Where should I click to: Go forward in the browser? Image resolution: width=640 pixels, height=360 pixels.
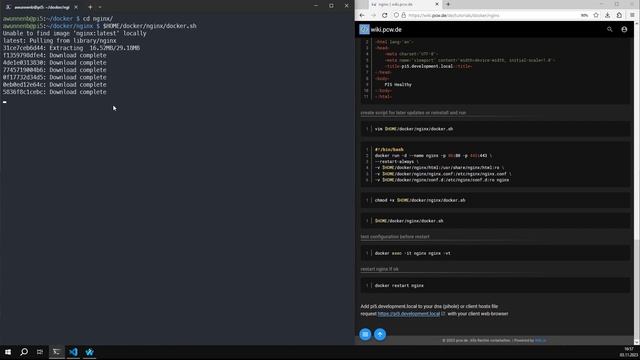tap(373, 15)
